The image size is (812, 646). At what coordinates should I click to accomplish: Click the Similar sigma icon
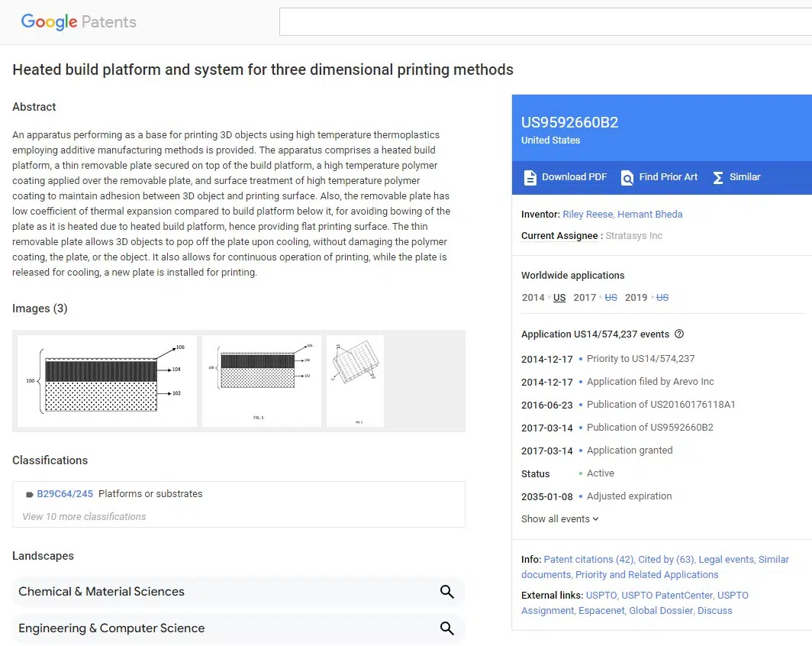(717, 178)
